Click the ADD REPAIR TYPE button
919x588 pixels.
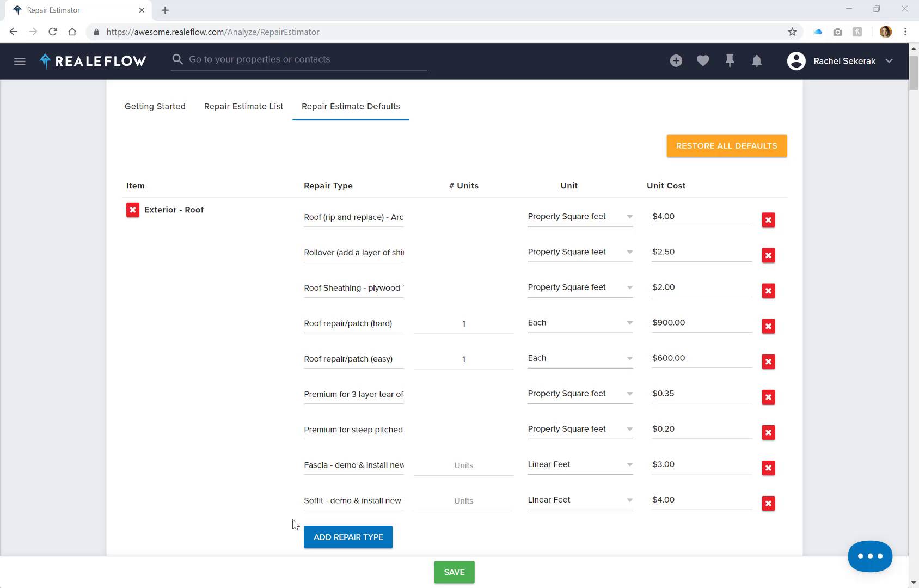tap(348, 537)
